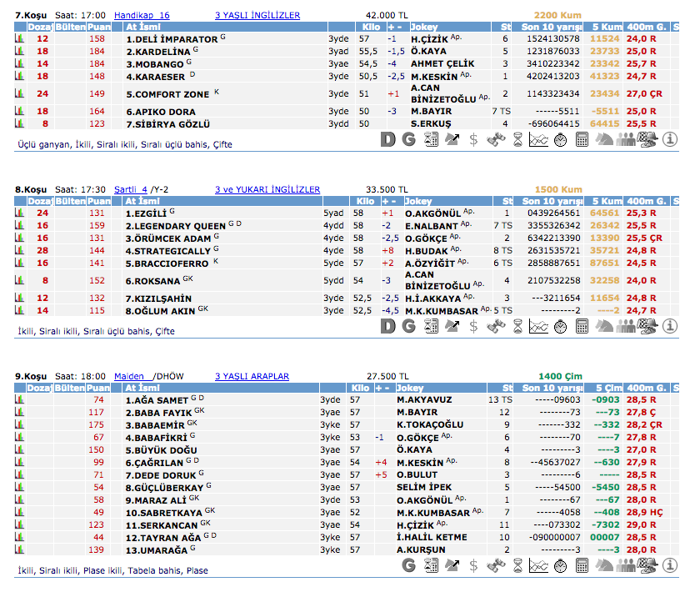Viewport: 700px width, 592px height.
Task: Click the dollar sign icon in race 7
Action: (473, 139)
